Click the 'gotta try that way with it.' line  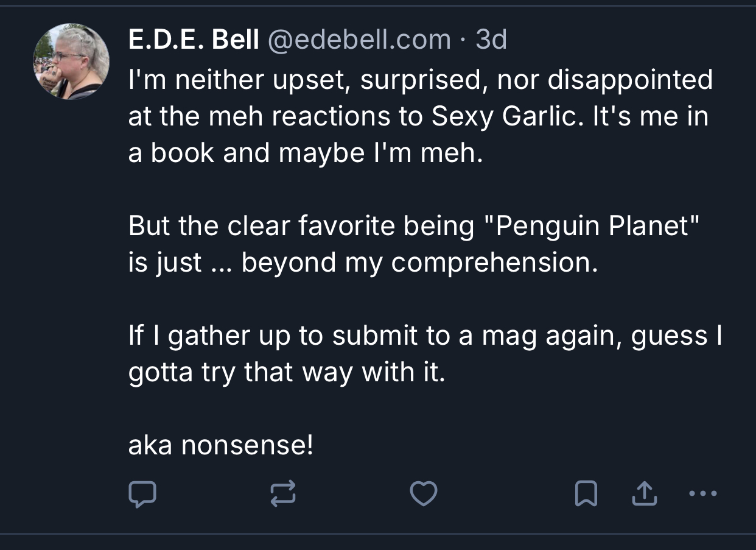(x=287, y=372)
